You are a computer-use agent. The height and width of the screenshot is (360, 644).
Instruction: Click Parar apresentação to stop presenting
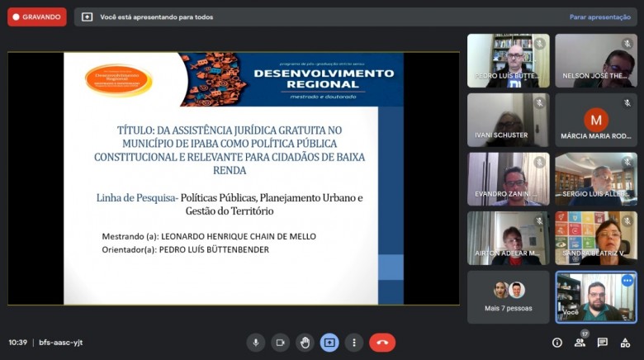[x=599, y=17]
